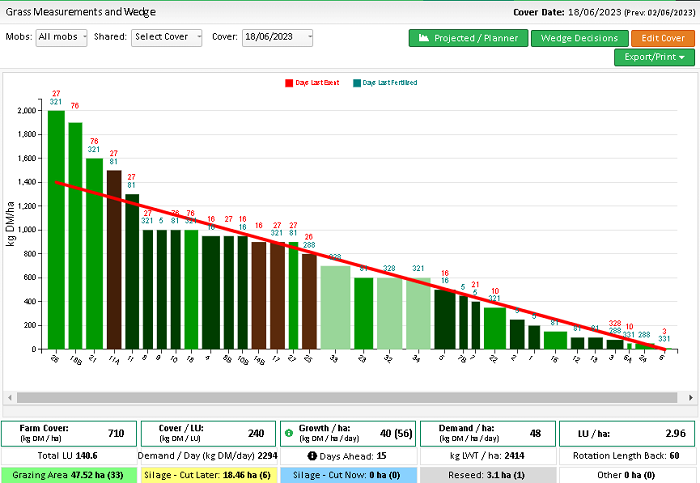Image resolution: width=700 pixels, height=483 pixels.
Task: Open Wedge Decisions
Action: (x=579, y=38)
